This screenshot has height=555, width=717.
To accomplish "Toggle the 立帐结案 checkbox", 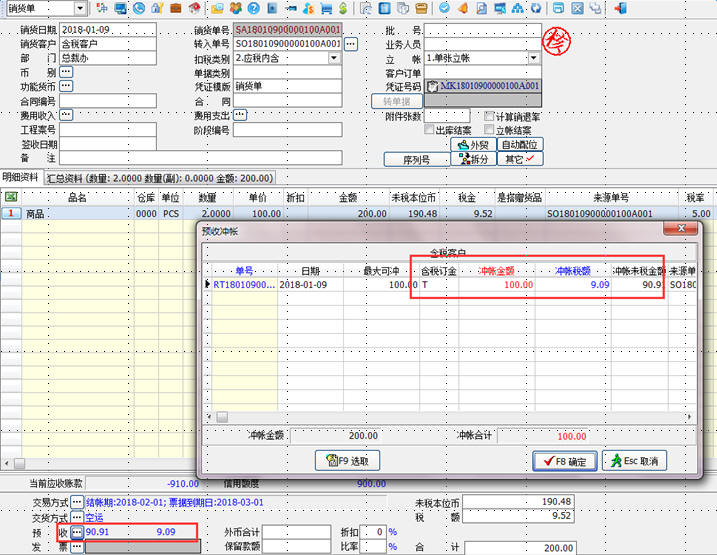I will tap(489, 129).
